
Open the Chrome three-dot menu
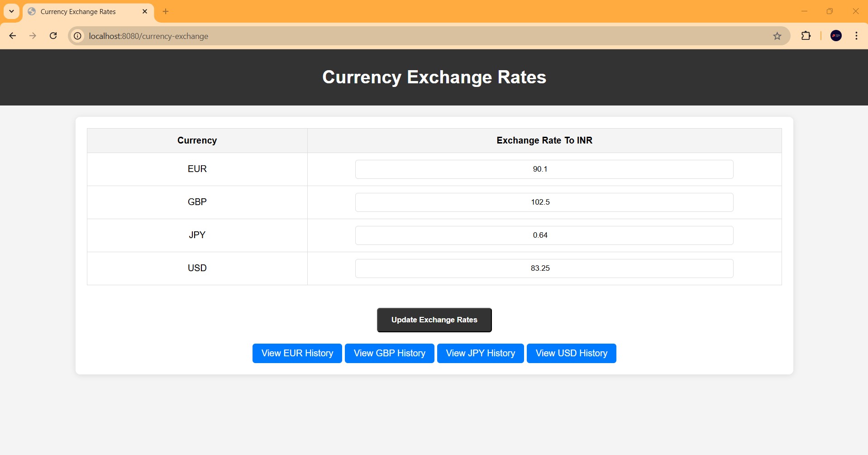pyautogui.click(x=856, y=36)
